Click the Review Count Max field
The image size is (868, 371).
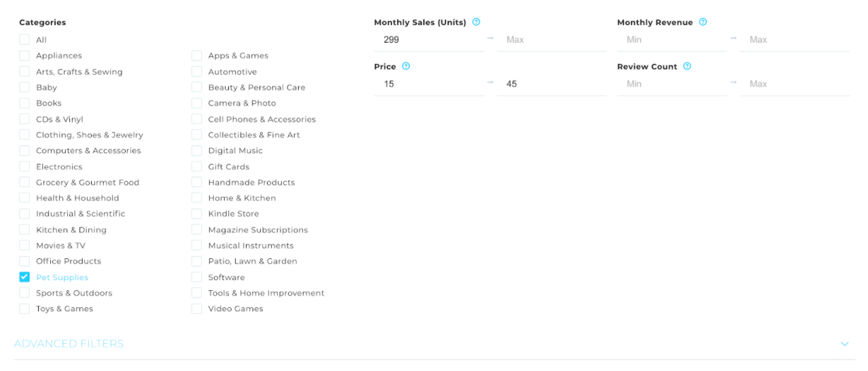coord(795,84)
